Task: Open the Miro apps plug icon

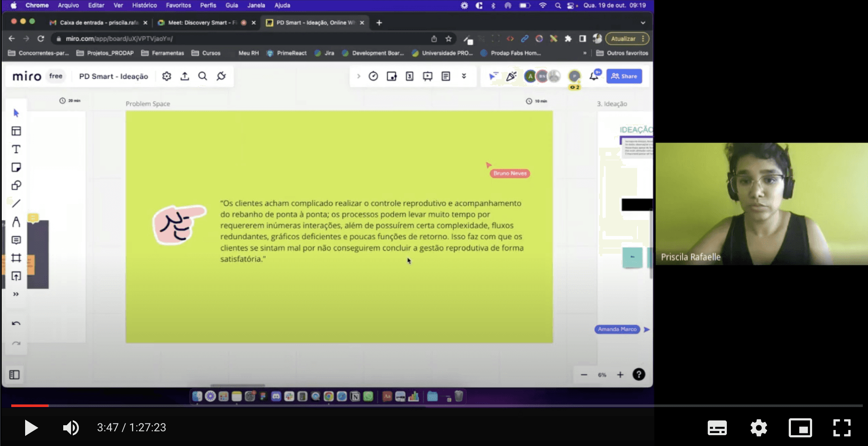Action: pyautogui.click(x=221, y=76)
